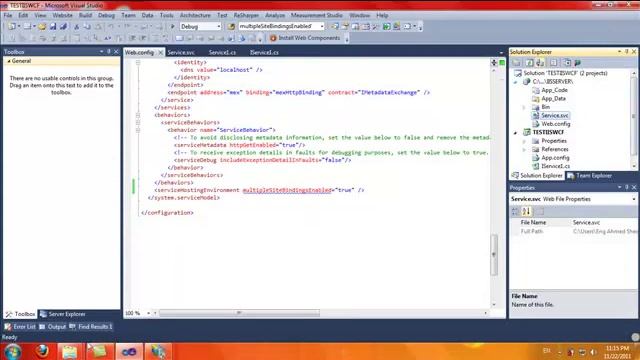Click the Start Debugging play icon
Screen dimensions: 640x360
click(172, 27)
